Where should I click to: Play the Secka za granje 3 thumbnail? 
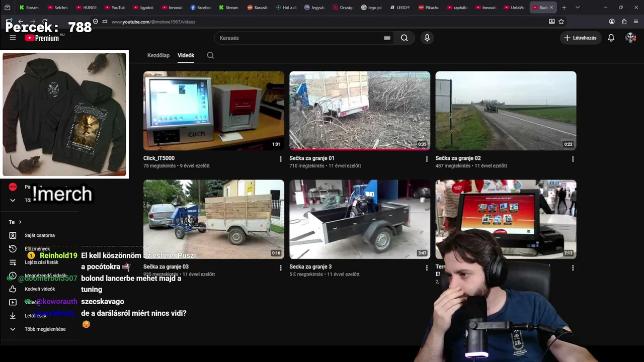360,219
